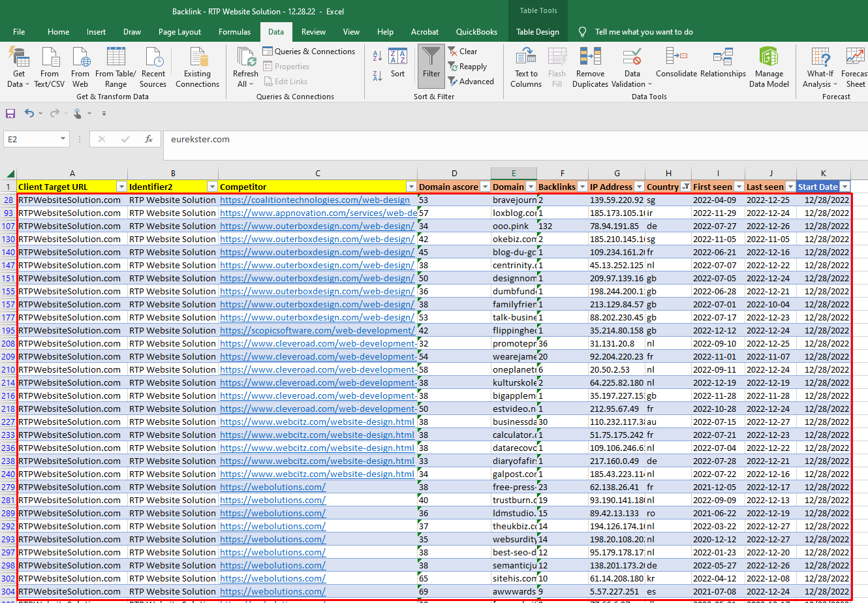Select row header 195

pyautogui.click(x=8, y=330)
